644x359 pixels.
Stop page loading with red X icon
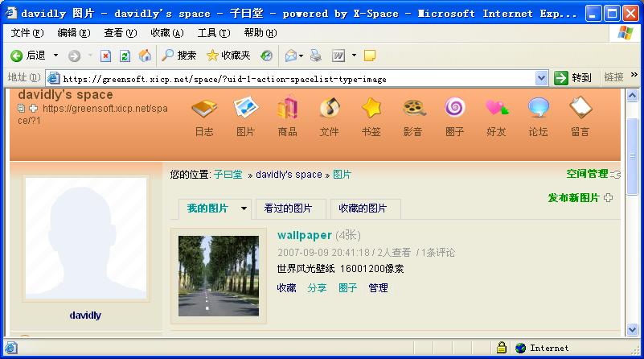point(105,56)
